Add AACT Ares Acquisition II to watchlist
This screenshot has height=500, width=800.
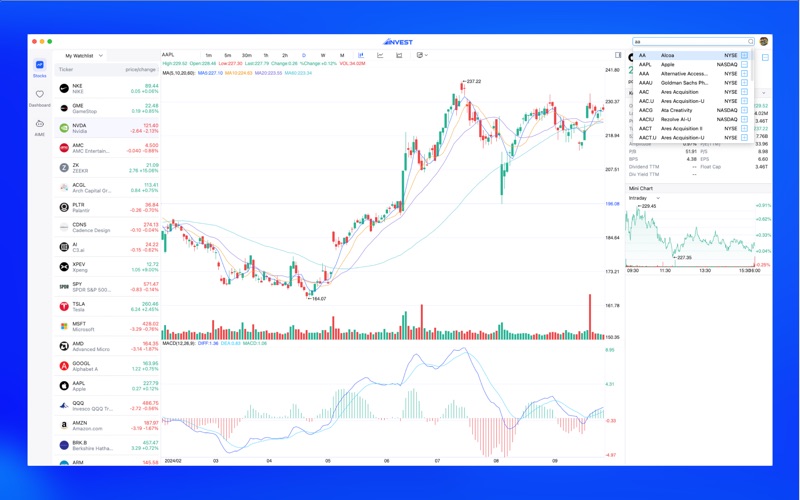(744, 129)
